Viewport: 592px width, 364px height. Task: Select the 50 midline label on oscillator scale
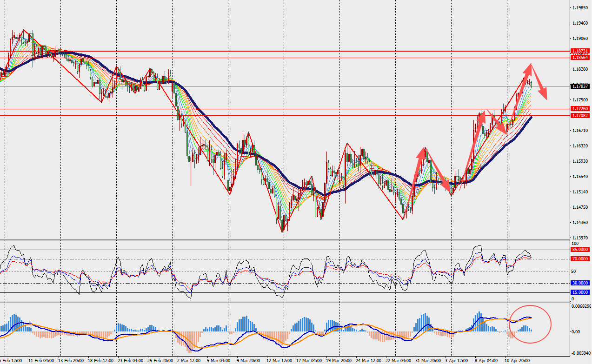tap(574, 271)
